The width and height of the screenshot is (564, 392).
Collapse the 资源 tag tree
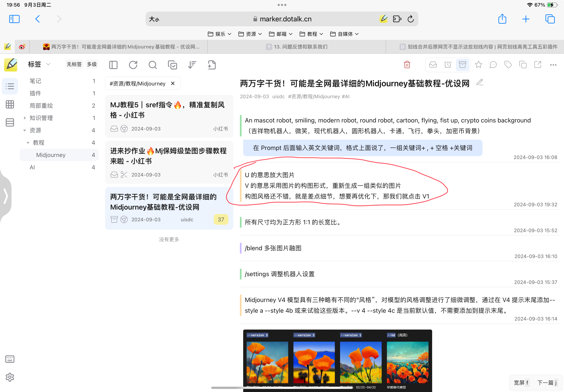coord(25,130)
